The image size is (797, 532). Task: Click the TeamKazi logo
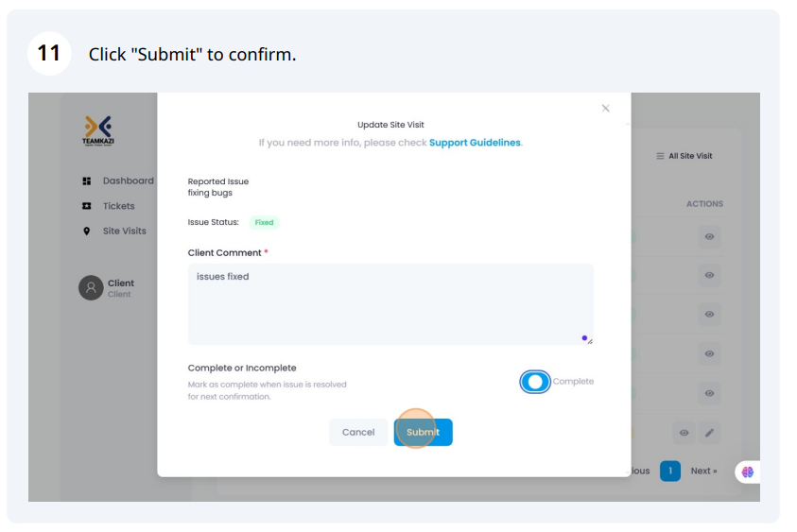tap(98, 130)
